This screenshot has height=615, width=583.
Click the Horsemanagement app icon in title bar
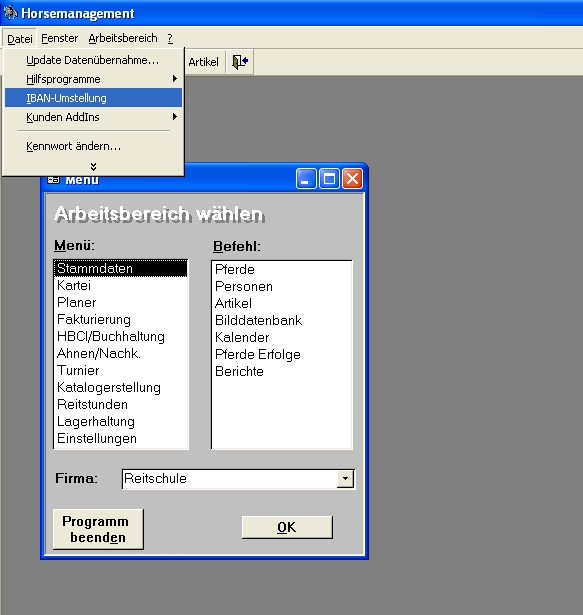pyautogui.click(x=11, y=13)
